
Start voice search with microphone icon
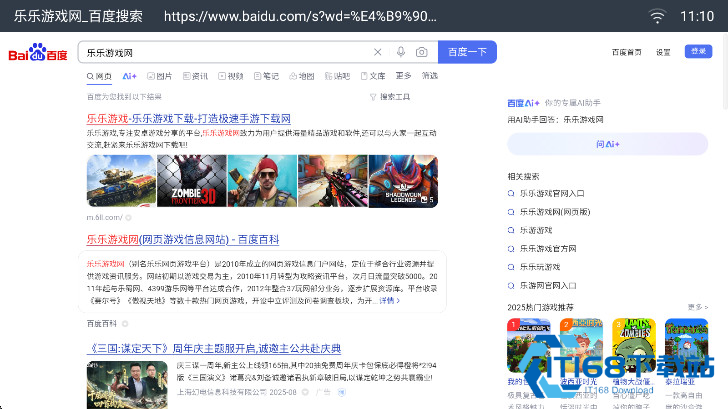[401, 52]
